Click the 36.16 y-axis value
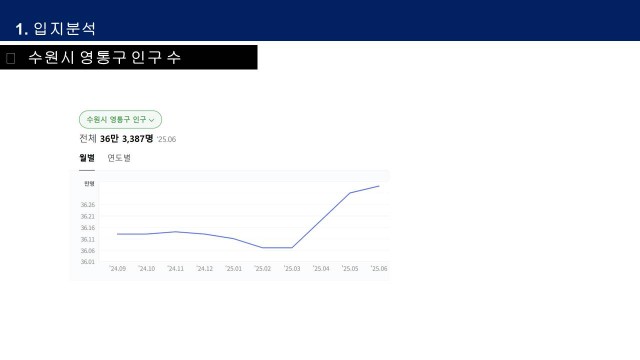This screenshot has width=640, height=360. (88, 228)
